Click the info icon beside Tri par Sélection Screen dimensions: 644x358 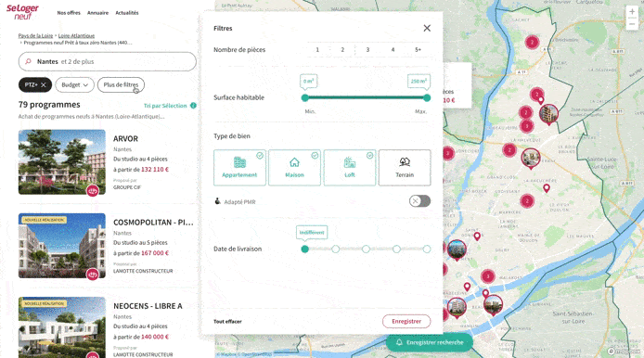point(193,106)
